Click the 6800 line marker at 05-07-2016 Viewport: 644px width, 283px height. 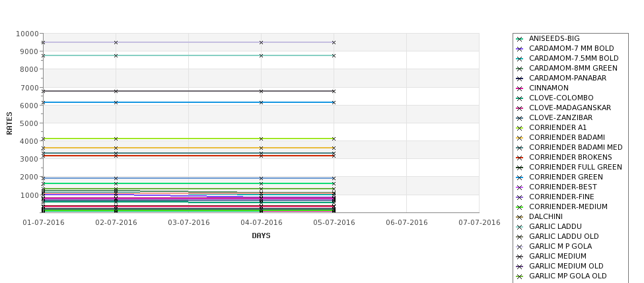pyautogui.click(x=334, y=91)
